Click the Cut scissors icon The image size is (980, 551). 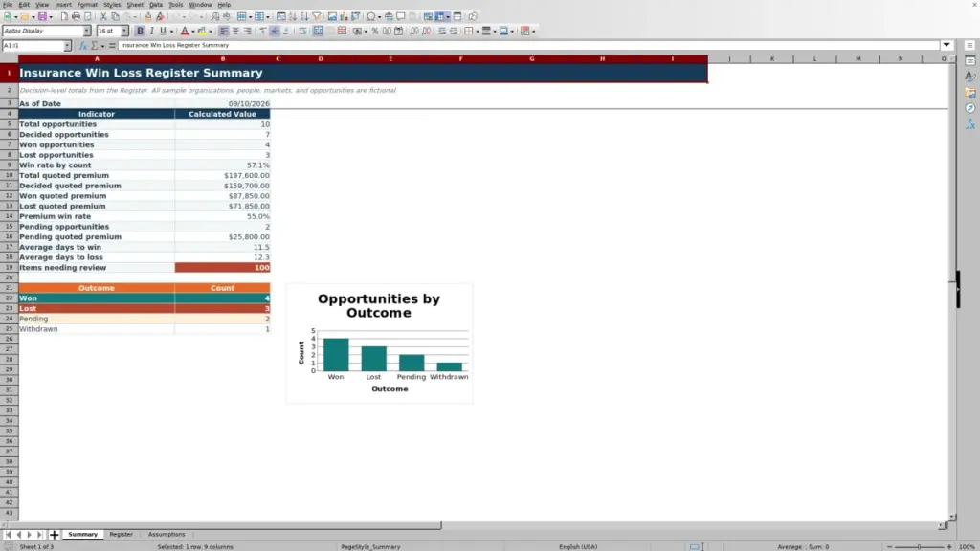click(x=103, y=17)
